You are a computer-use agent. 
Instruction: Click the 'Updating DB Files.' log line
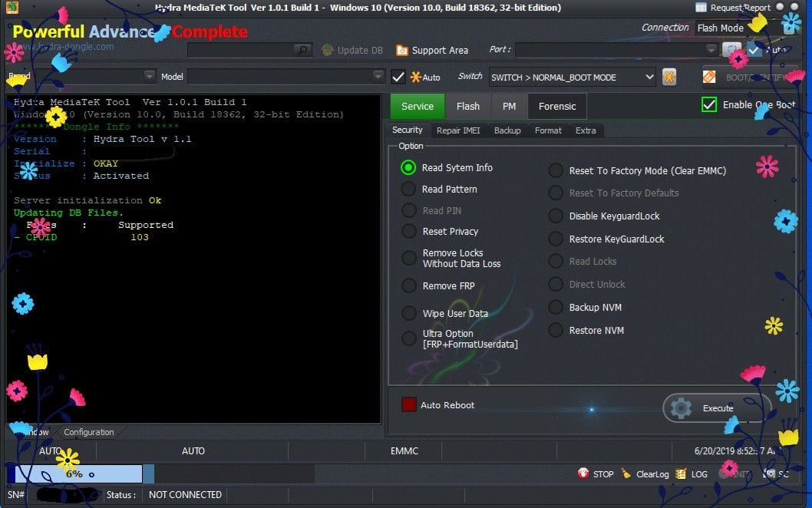[x=68, y=213]
